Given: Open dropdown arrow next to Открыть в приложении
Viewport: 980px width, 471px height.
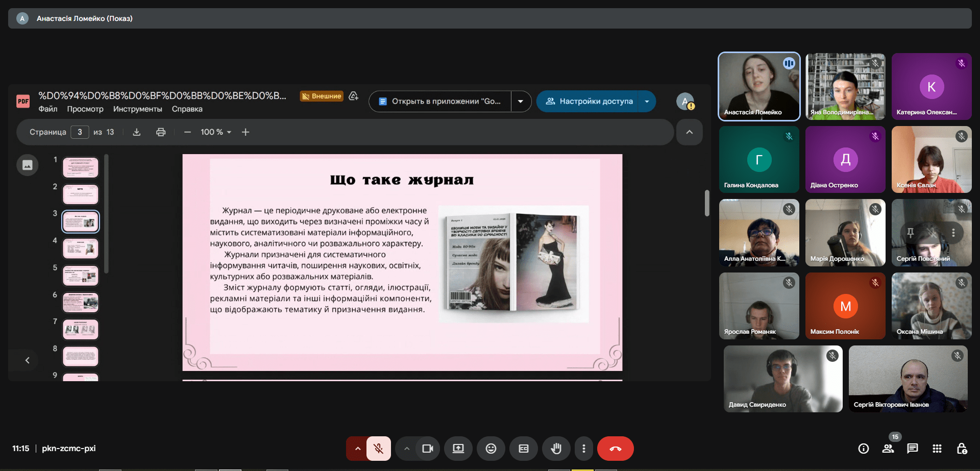Looking at the screenshot, I should 521,102.
